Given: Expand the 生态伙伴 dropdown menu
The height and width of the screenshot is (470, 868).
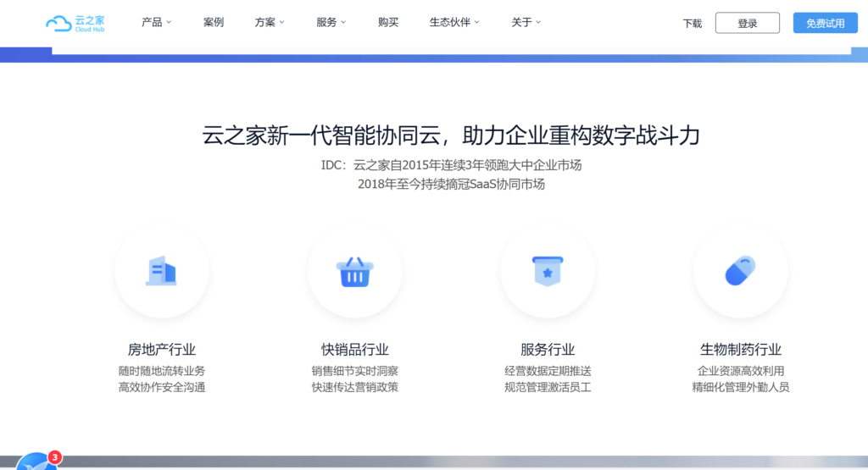Looking at the screenshot, I should point(454,22).
